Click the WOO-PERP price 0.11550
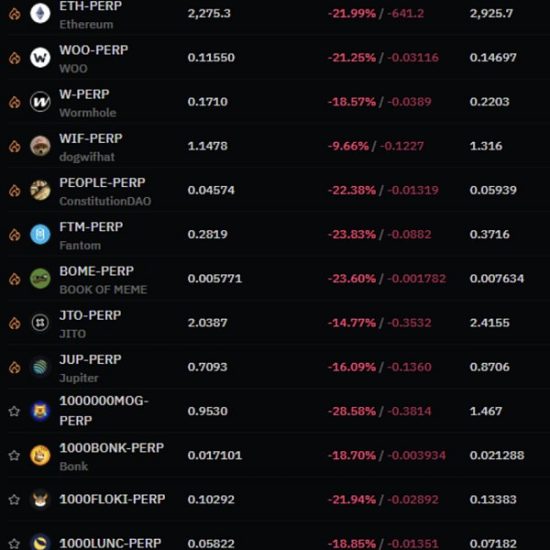The image size is (550, 550). [211, 58]
